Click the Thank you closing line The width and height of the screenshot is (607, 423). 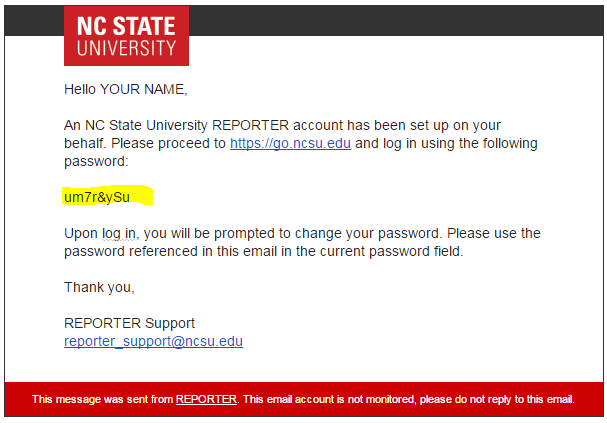click(x=99, y=287)
